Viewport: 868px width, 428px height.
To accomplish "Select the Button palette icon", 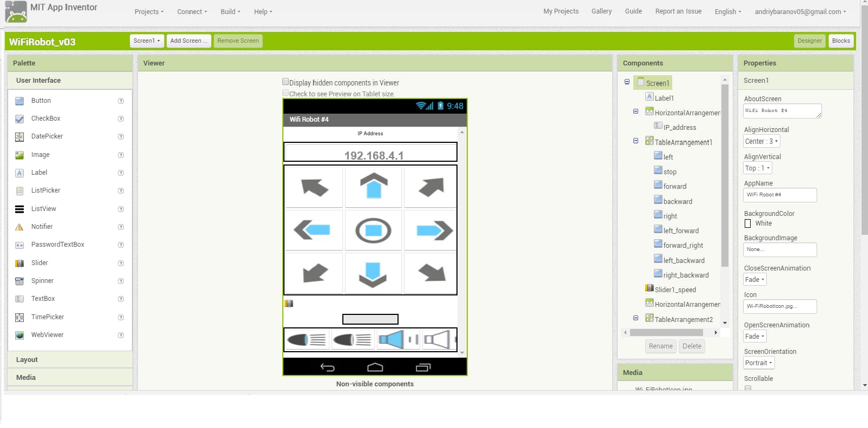I will [19, 101].
